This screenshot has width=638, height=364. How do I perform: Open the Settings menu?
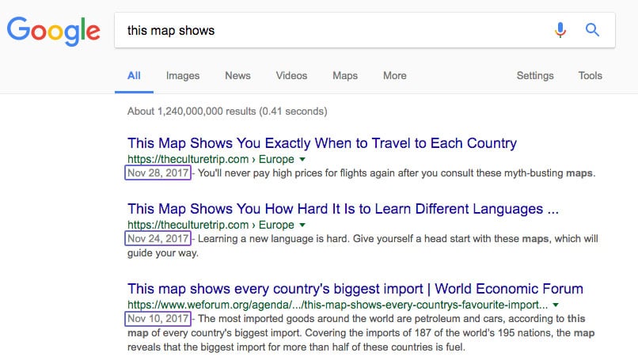point(535,76)
